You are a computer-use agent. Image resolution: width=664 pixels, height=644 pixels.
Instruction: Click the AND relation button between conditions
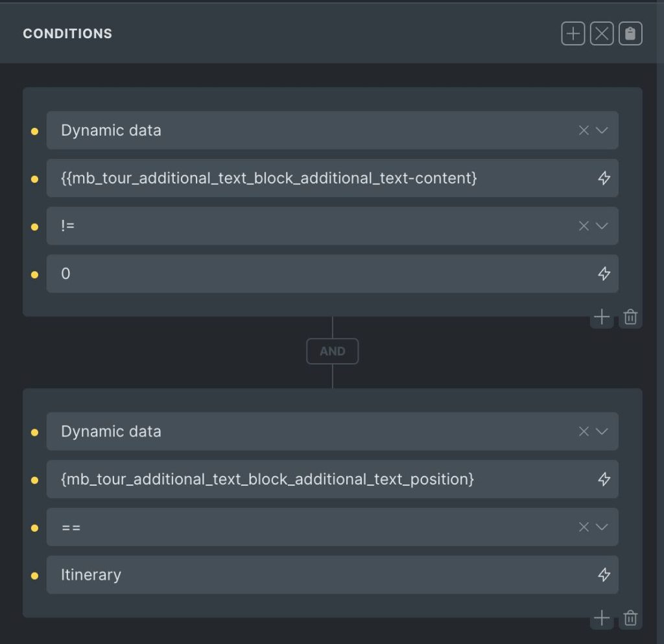332,352
